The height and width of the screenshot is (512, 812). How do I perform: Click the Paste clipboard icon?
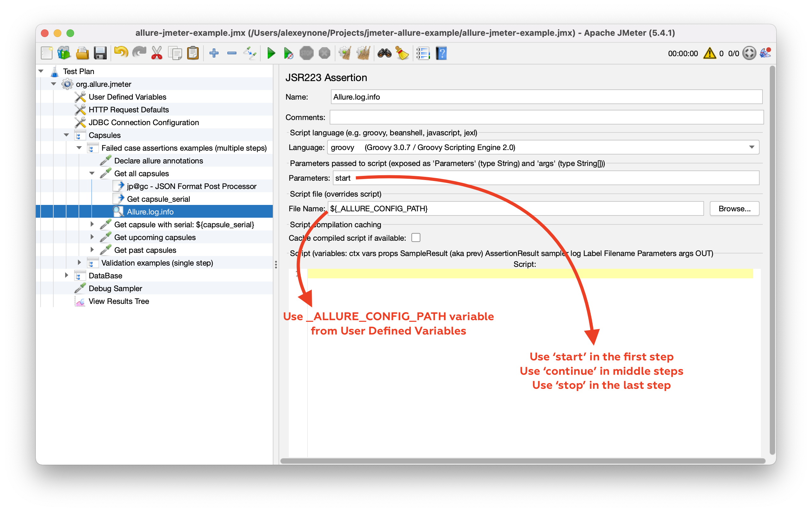[x=193, y=53]
